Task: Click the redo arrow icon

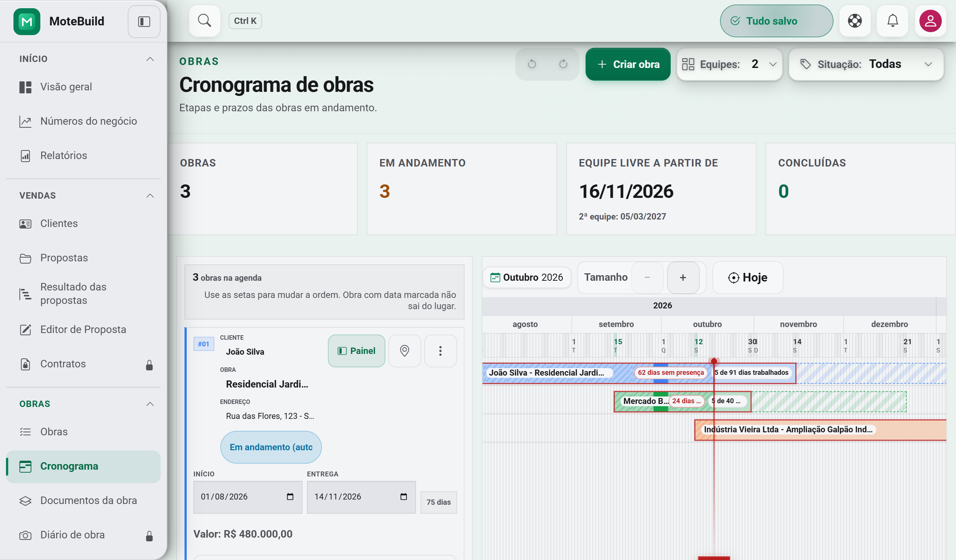Action: coord(563,64)
